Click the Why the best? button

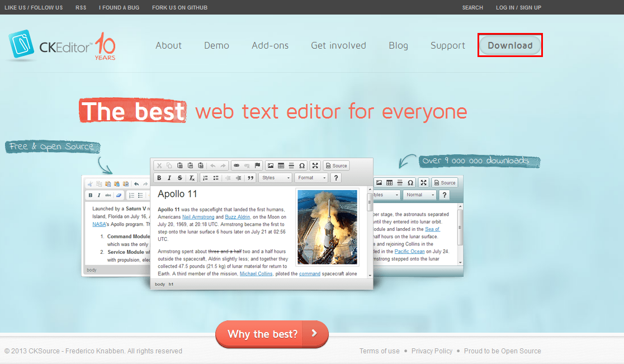click(272, 334)
